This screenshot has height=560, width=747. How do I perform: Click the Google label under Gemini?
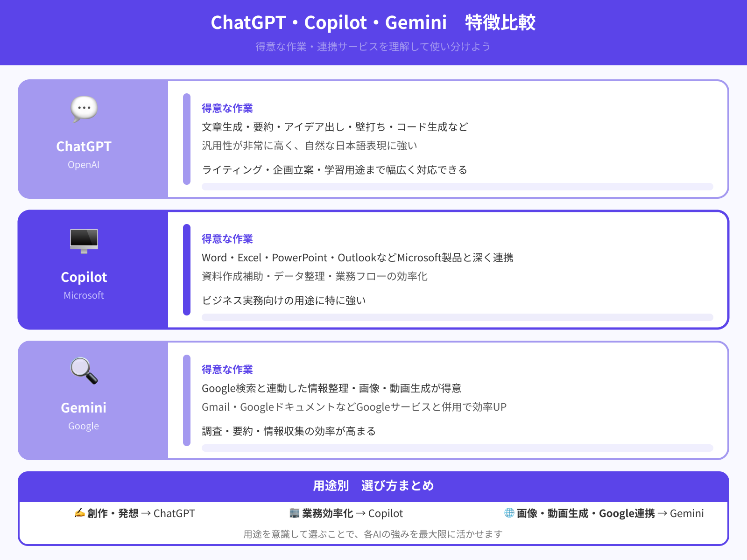(x=84, y=426)
